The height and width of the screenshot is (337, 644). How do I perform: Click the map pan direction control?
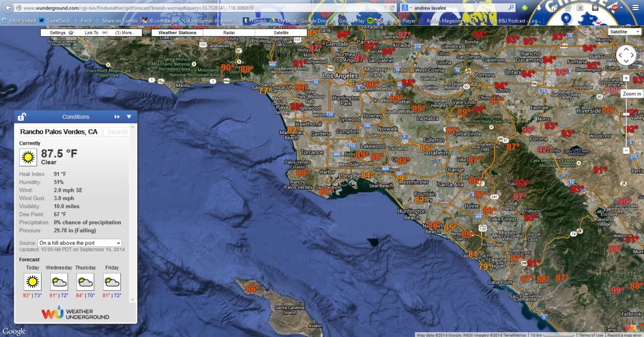click(626, 55)
